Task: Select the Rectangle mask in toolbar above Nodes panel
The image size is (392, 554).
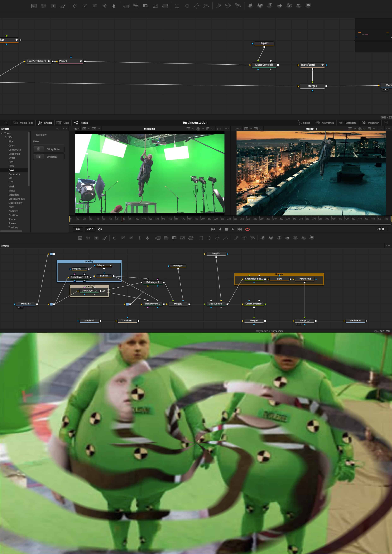Action: click(201, 238)
